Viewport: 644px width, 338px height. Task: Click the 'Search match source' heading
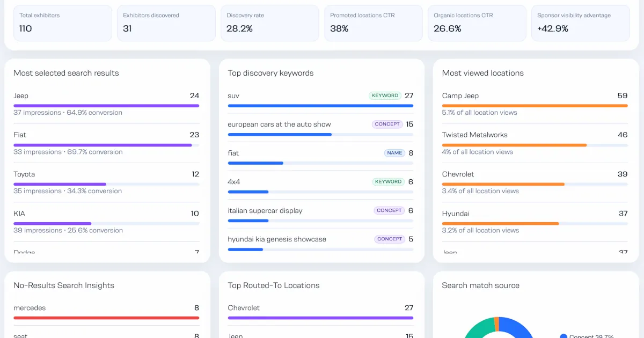point(480,285)
